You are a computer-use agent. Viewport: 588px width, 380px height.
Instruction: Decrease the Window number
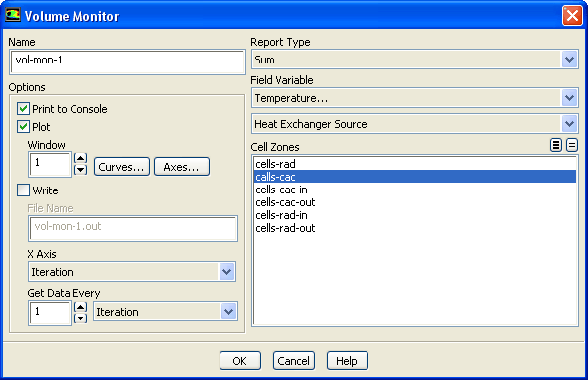pos(81,170)
